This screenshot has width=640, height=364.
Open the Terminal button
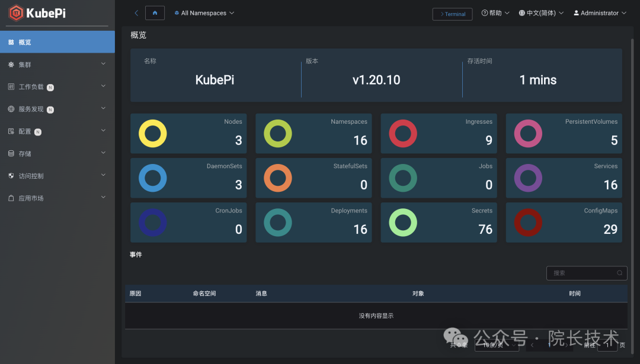tap(452, 14)
